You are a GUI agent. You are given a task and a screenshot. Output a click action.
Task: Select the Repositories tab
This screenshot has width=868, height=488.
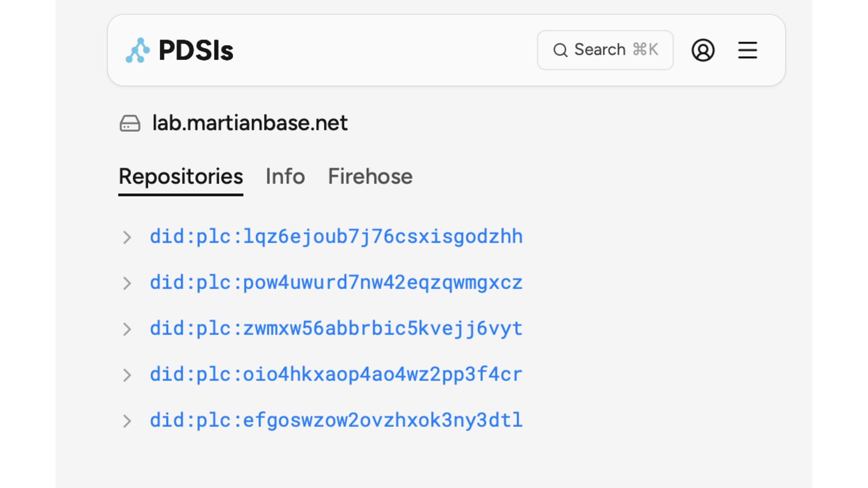pos(181,177)
